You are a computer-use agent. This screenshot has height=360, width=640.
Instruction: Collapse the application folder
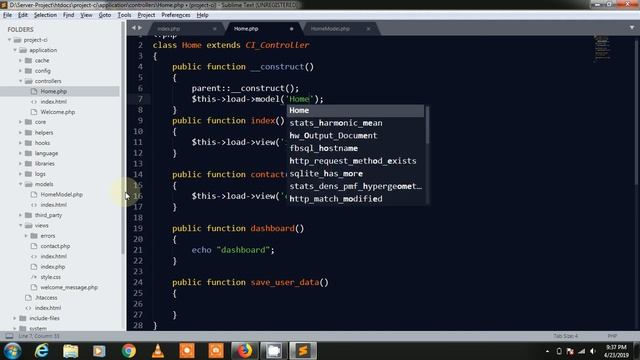click(15, 50)
